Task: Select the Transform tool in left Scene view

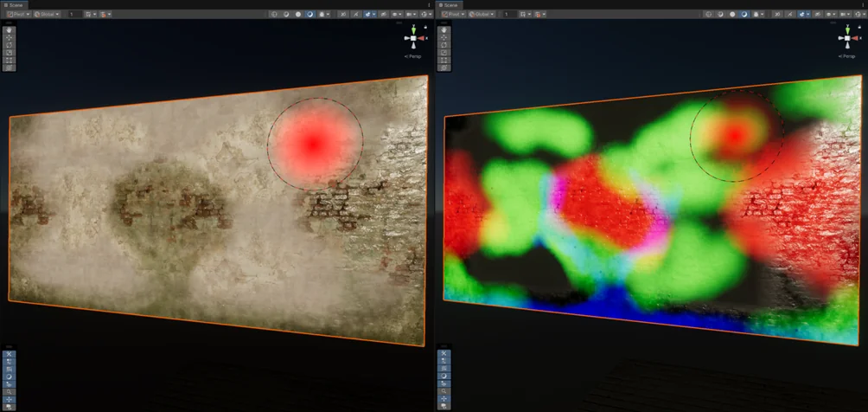Action: (10, 68)
